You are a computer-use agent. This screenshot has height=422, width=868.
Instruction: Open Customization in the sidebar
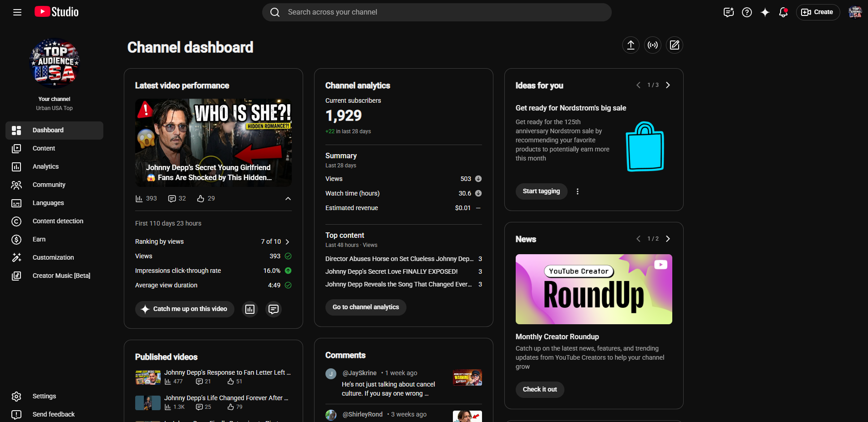(54, 257)
